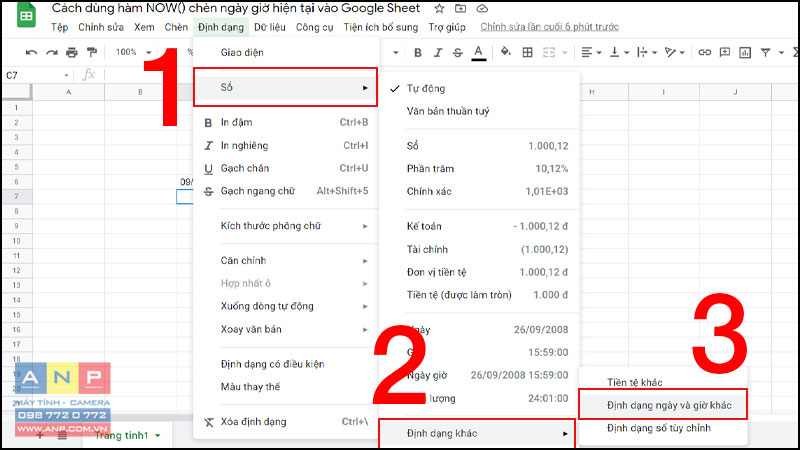Apply In đậm from the menu
Image resolution: width=800 pixels, height=450 pixels.
[x=286, y=122]
